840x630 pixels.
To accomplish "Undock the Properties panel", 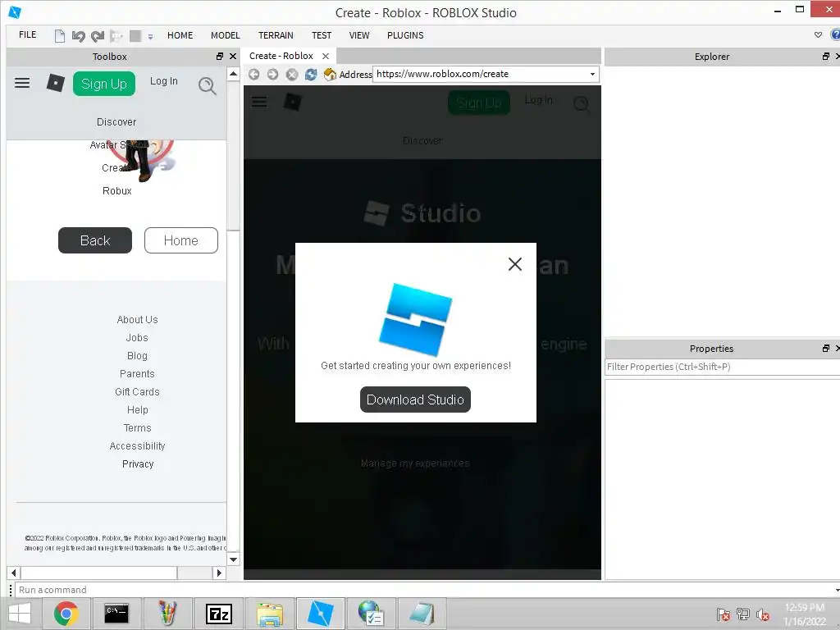I will point(825,348).
